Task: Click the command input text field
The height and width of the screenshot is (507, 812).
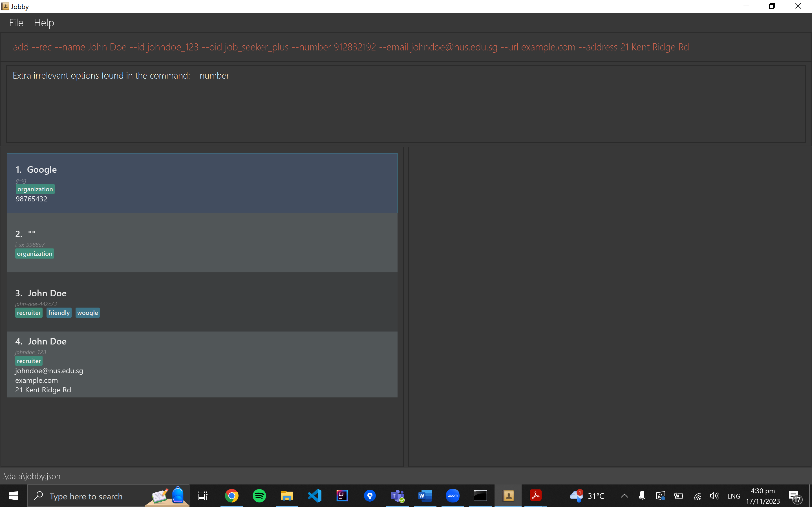Action: [x=405, y=47]
